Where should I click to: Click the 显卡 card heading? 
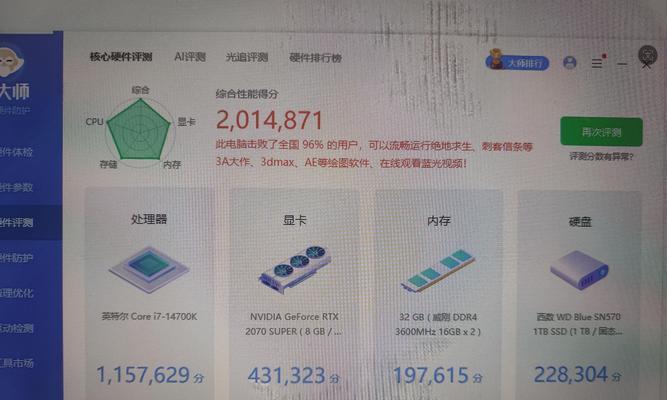[294, 220]
